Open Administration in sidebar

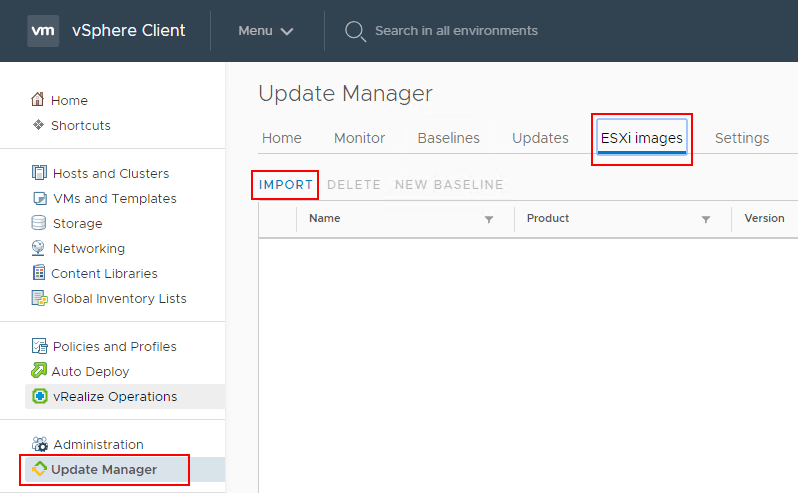(98, 445)
